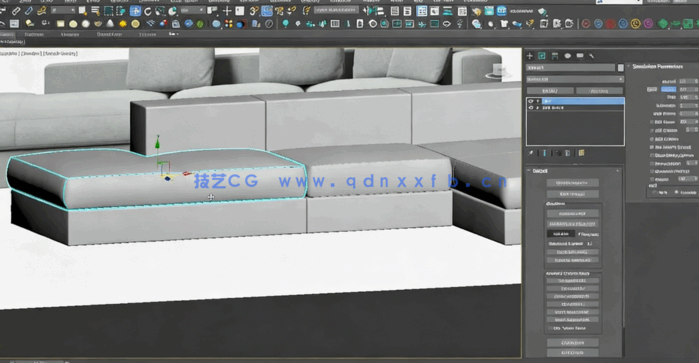This screenshot has height=363, width=699.
Task: Open the named selection sets dropdown
Action: [335, 11]
